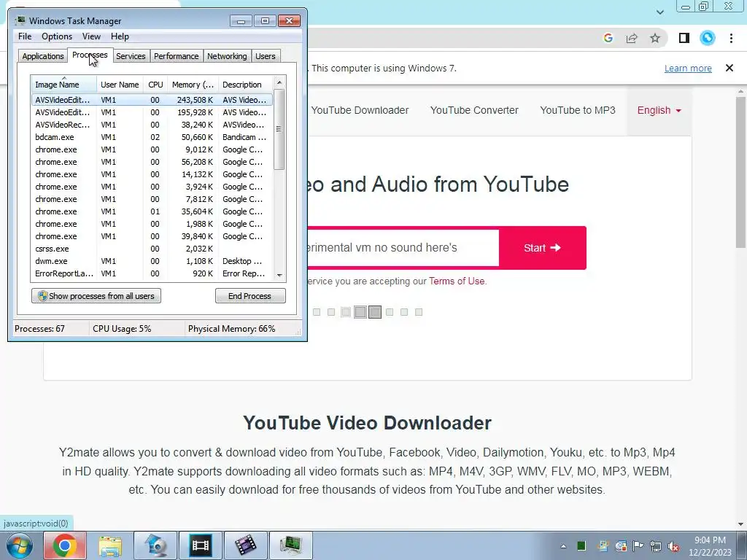
Task: Bookmark this page with the star icon
Action: tap(655, 38)
